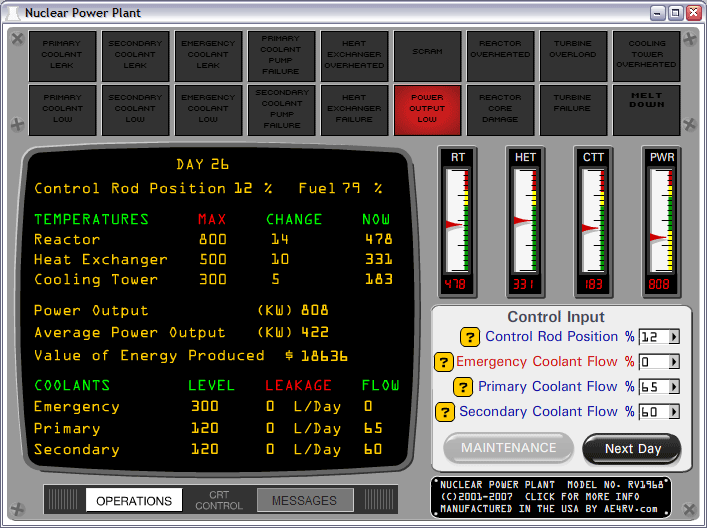Click the Primary Coolant Leak indicator

point(62,56)
